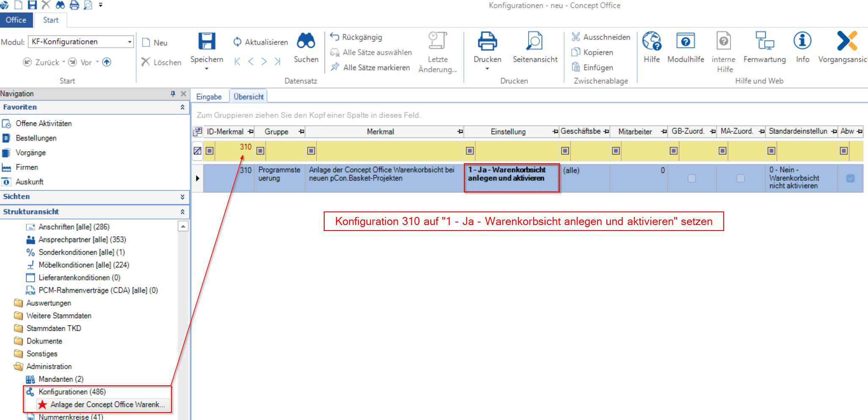Click Rückgängig undo
The width and height of the screenshot is (868, 420).
tap(356, 37)
